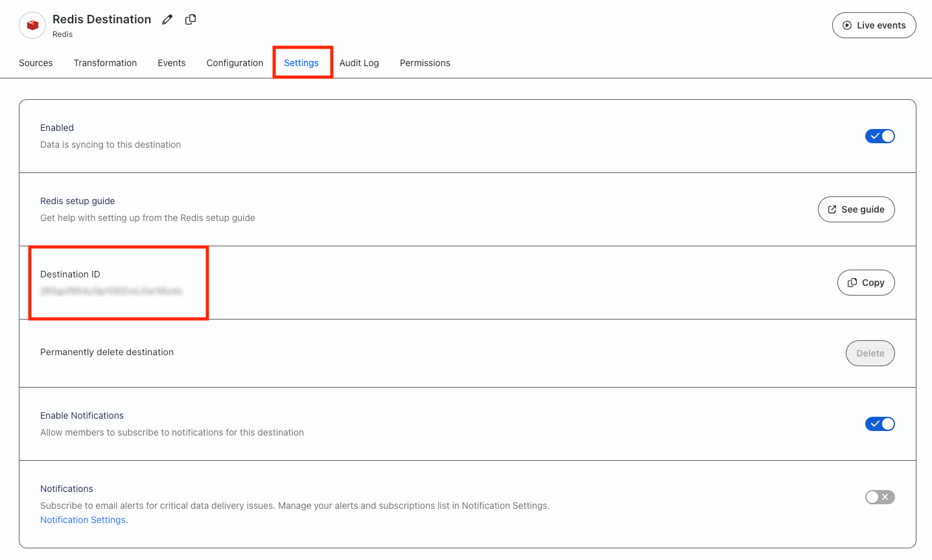Copy the Destination ID

pyautogui.click(x=866, y=283)
